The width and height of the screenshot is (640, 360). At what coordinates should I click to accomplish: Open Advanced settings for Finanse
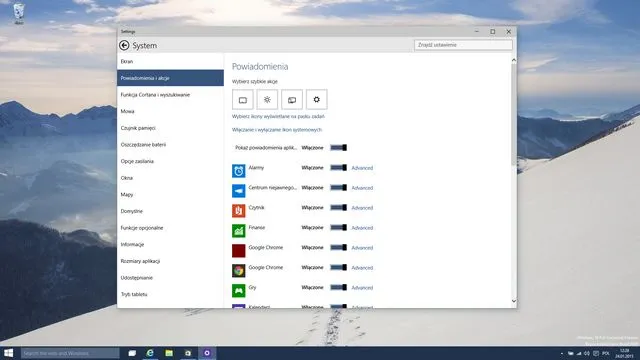pos(362,228)
